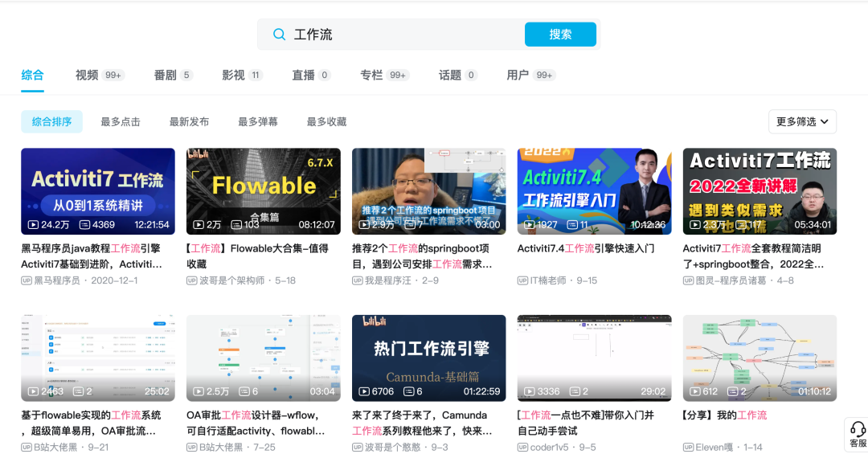
Task: Visit uploader IT楠老师
Action: 548,280
